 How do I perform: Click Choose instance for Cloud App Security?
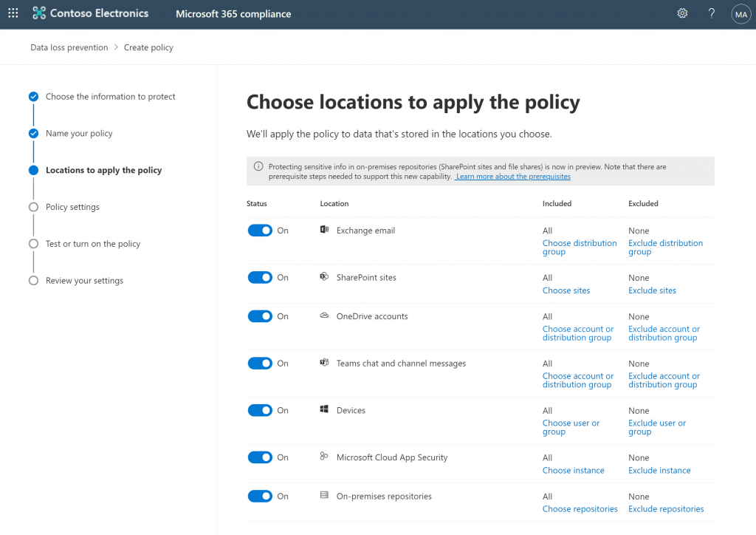tap(573, 471)
